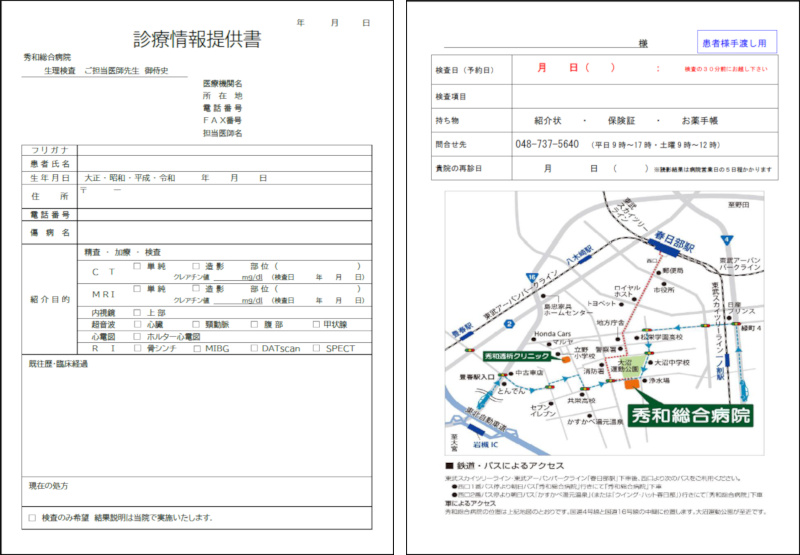This screenshot has width=800, height=555.
Task: Click the ロイヤルホスト map label
Action: (x=627, y=291)
